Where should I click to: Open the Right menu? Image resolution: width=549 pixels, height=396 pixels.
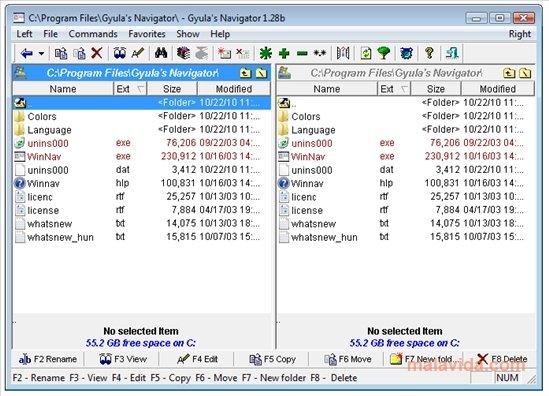(520, 34)
